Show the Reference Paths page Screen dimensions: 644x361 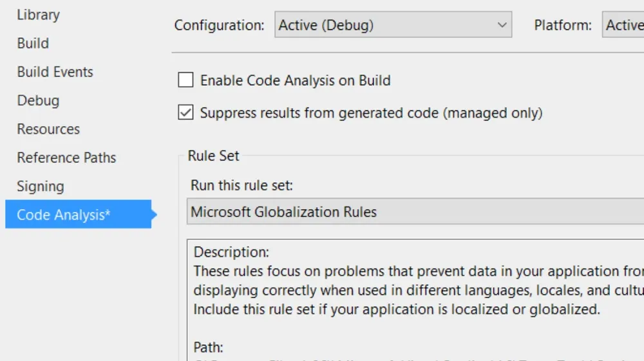click(x=66, y=158)
